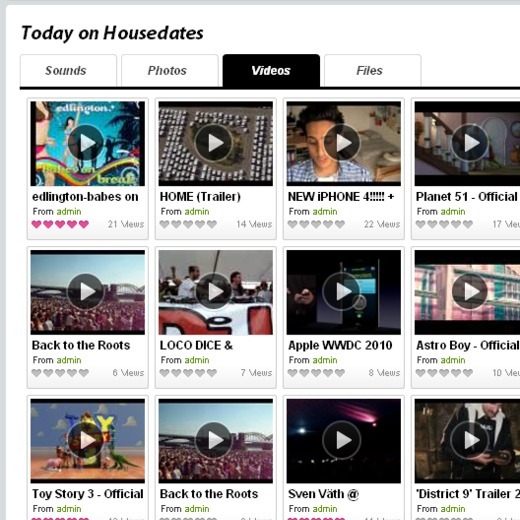Play the HOME (Trailer) video
Viewport: 520px width, 520px height.
(215, 143)
